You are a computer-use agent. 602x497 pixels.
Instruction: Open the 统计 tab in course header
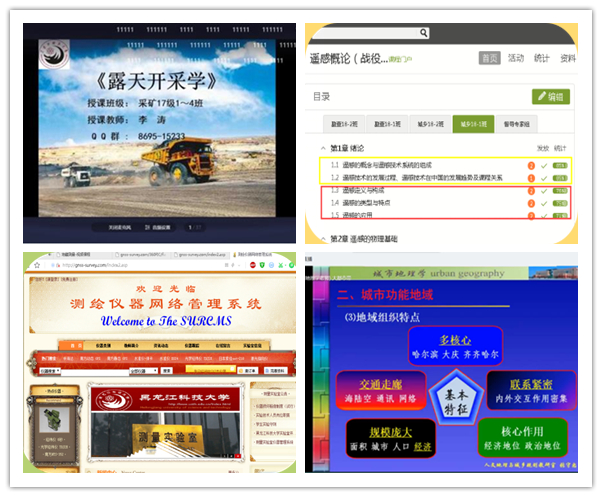(x=542, y=58)
